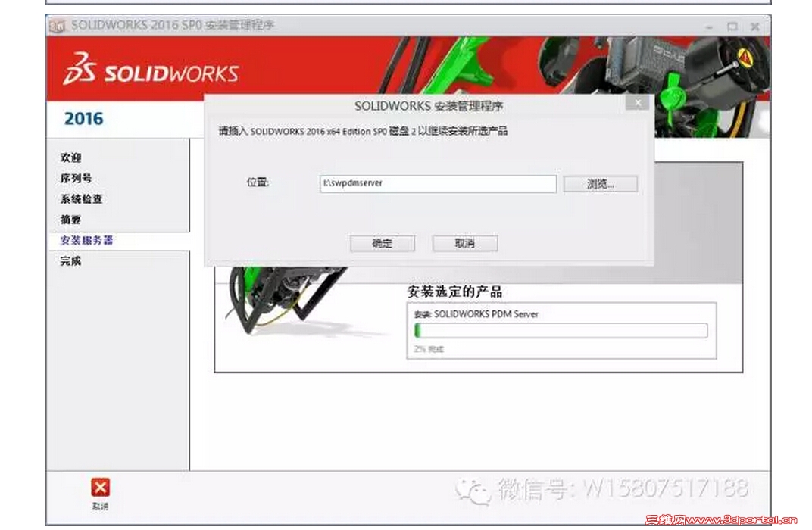This screenshot has height=530, width=812.
Task: Close the 安装管理程序 dialog popup
Action: click(x=639, y=102)
